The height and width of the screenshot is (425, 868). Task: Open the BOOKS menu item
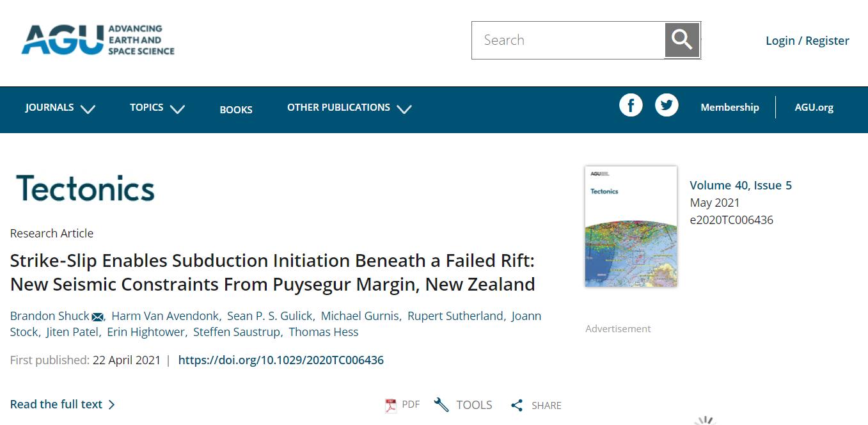236,109
